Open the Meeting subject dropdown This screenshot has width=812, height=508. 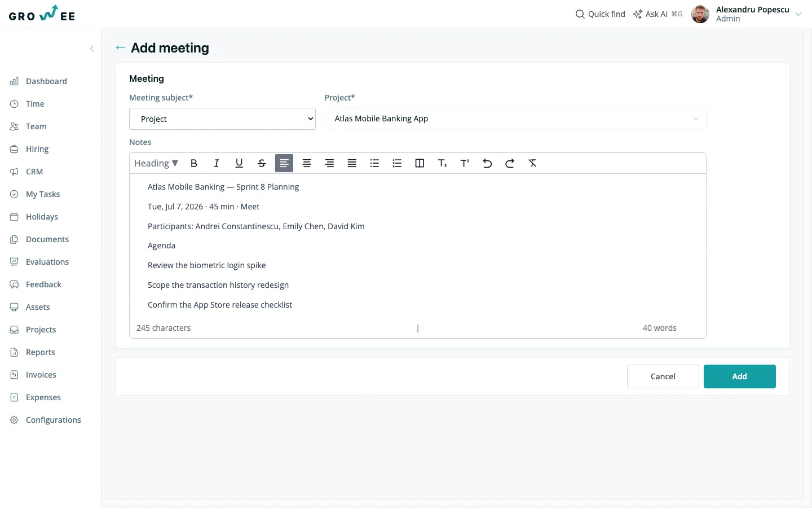222,119
